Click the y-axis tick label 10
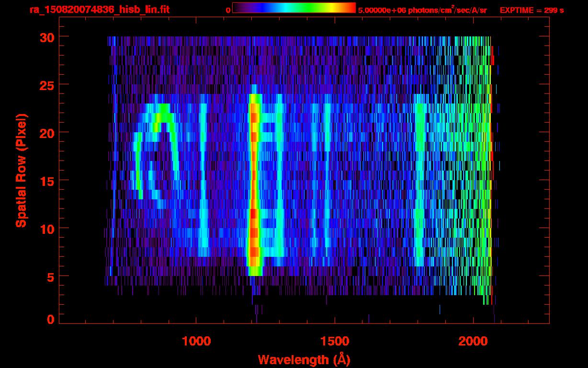The image size is (588, 368). 46,229
